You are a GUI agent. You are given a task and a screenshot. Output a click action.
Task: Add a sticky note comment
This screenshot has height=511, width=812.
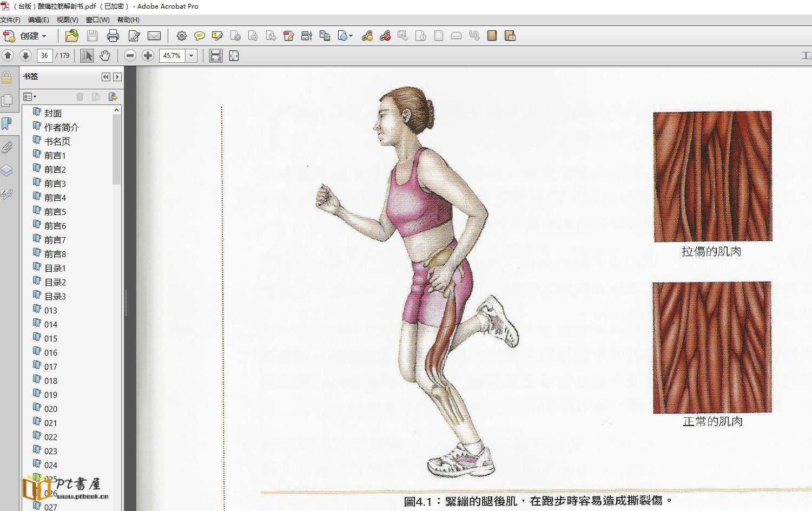coord(200,36)
